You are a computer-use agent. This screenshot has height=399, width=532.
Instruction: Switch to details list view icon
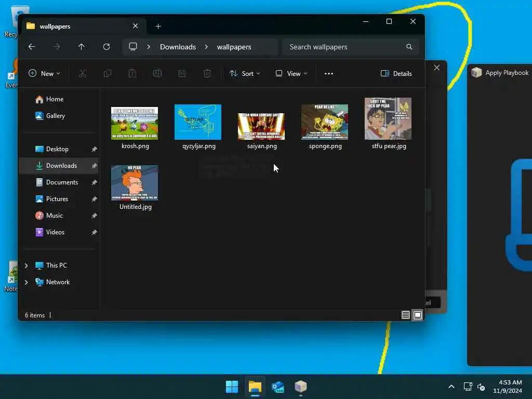(405, 315)
